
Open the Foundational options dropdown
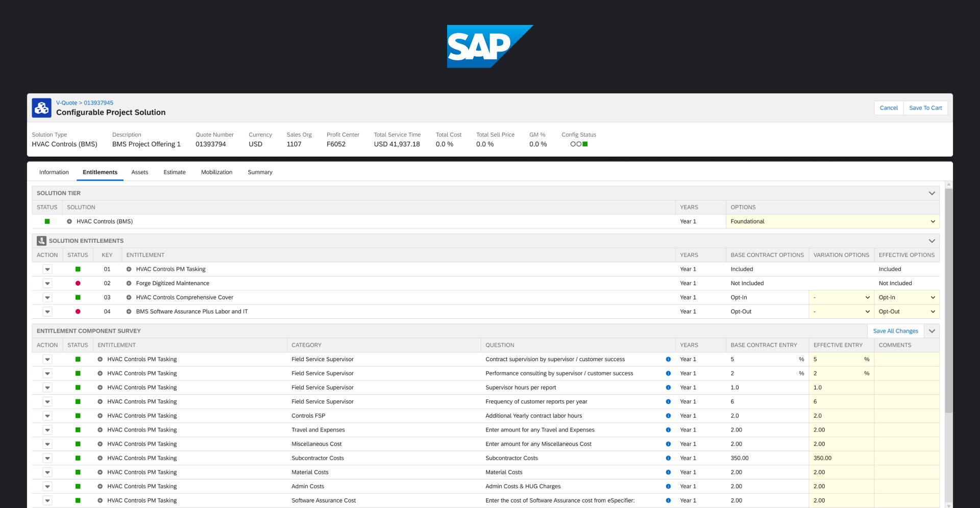click(832, 221)
